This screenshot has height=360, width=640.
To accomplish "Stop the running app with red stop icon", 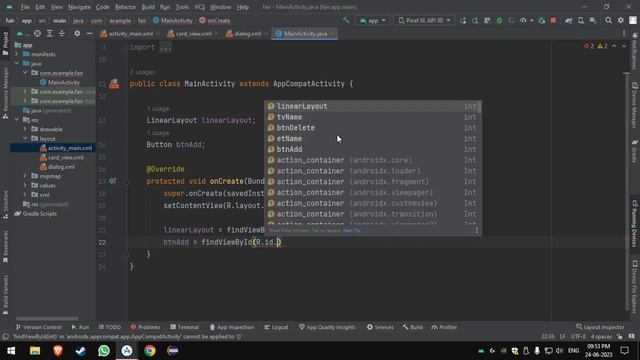I will (x=553, y=20).
